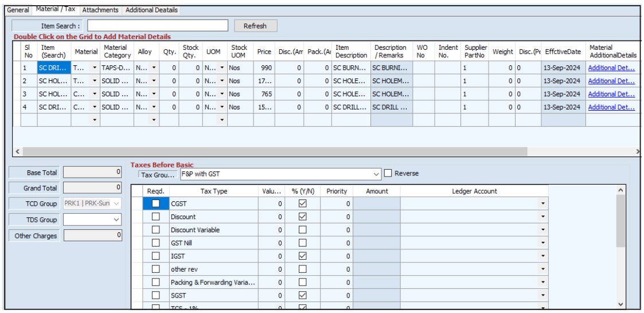Select the SC DRI item cell in row 1
Viewport: 644px width, 313px height.
[x=53, y=68]
